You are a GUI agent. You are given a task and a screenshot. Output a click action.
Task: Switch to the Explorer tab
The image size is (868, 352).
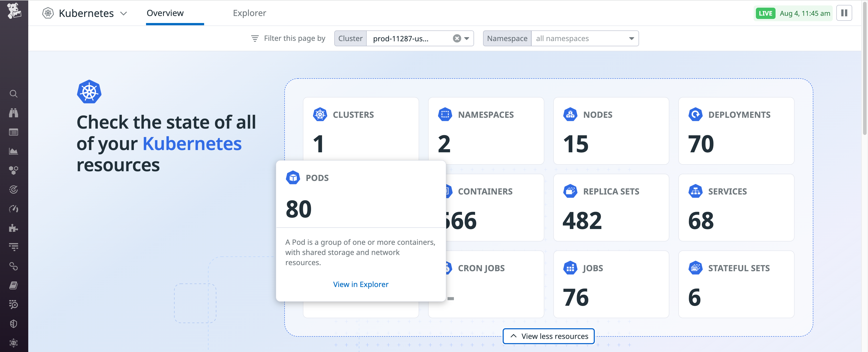(249, 13)
